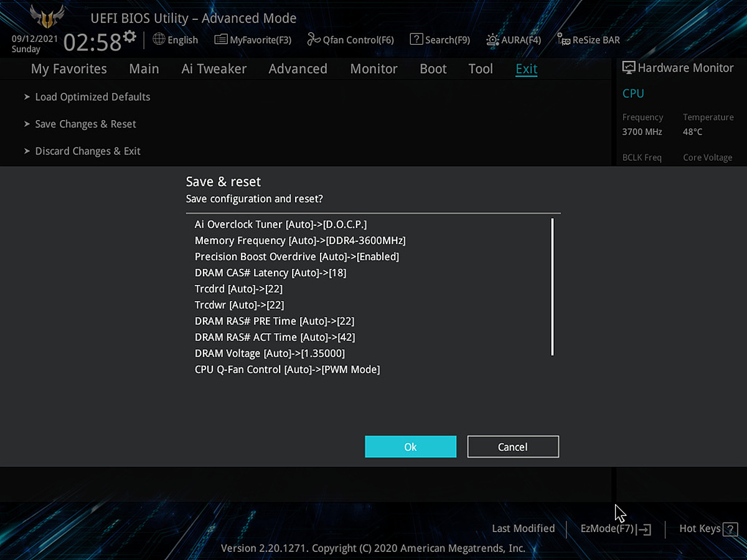Click the Core Voltage label
The width and height of the screenshot is (747, 560).
(708, 157)
